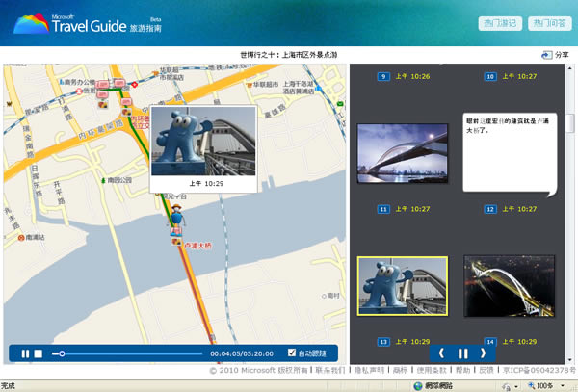The width and height of the screenshot is (578, 392).
Task: Select the number 10 photo badge
Action: pos(490,77)
